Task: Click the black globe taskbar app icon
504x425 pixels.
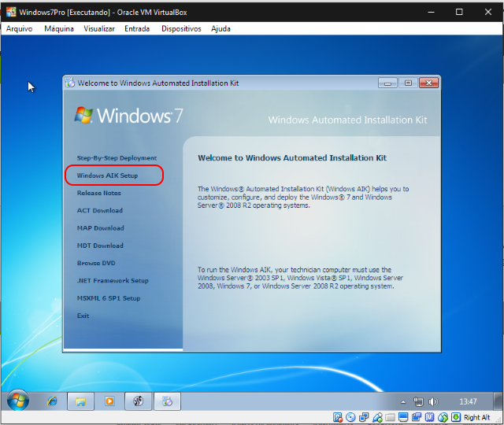Action: click(139, 401)
